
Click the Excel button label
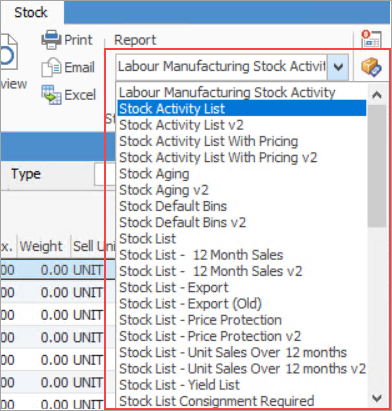[80, 95]
